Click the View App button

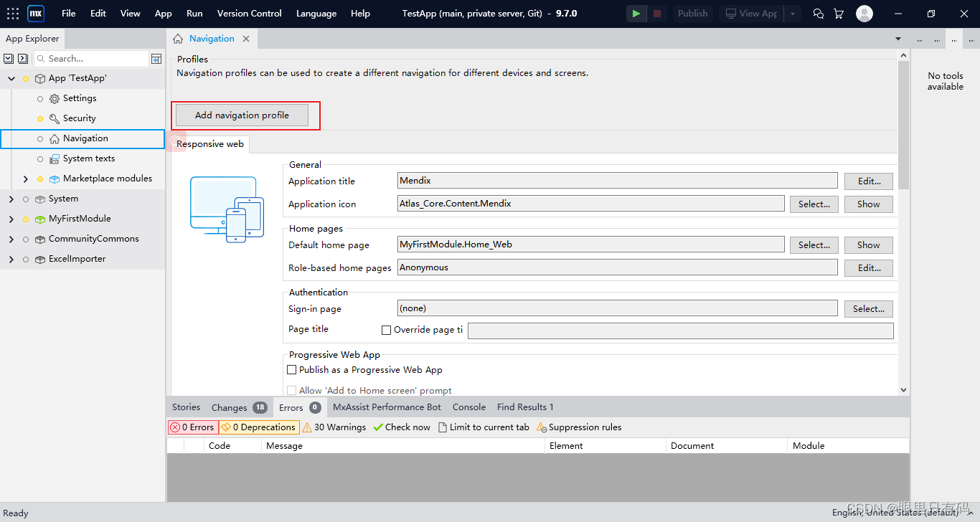click(751, 14)
